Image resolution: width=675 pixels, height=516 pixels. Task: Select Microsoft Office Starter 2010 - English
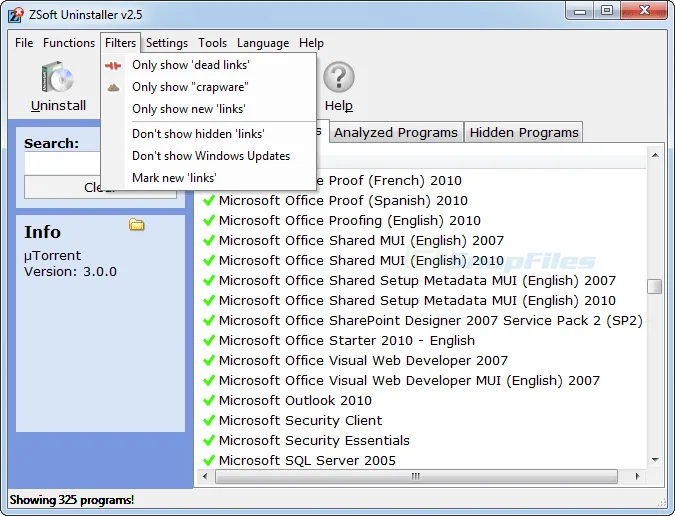tap(347, 340)
